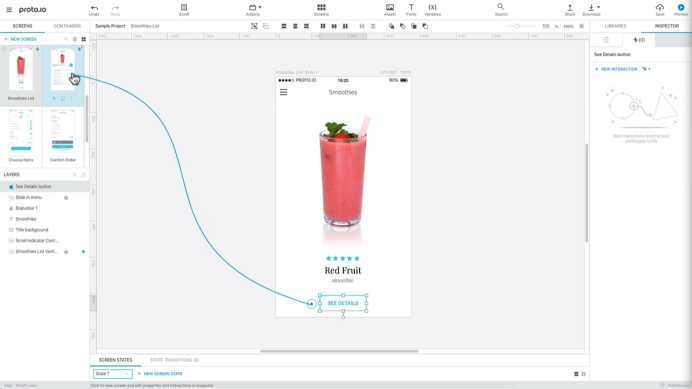692x389 pixels.
Task: Toggle lock on Smoothies List Vertical layer
Action: [66, 252]
